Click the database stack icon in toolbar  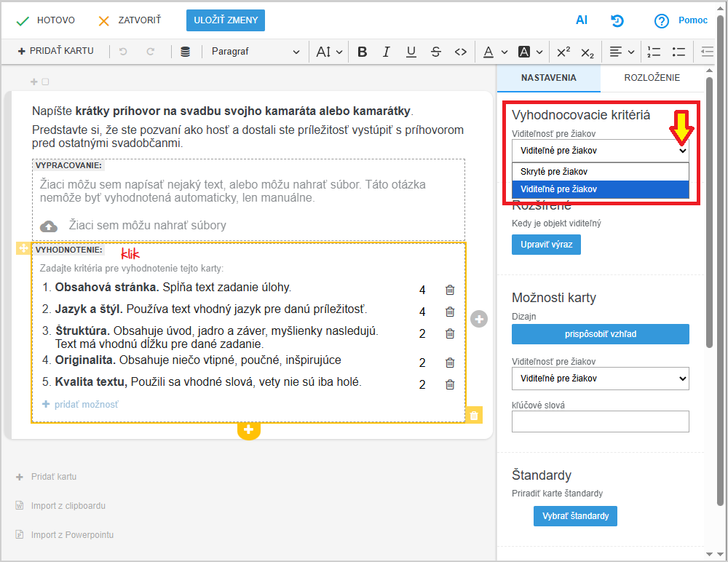pos(186,52)
